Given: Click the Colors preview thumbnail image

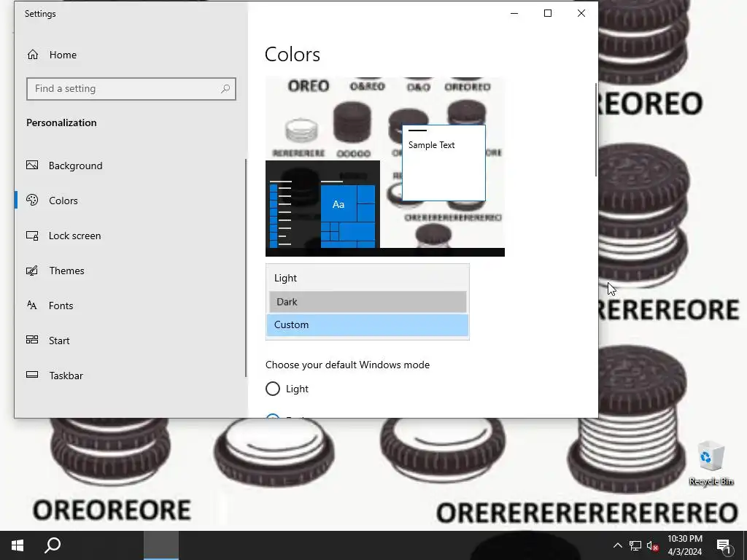Looking at the screenshot, I should (385, 167).
